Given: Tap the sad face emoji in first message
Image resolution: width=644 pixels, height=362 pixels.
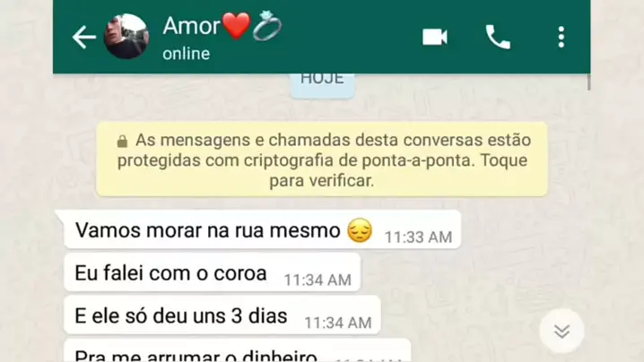Looking at the screenshot, I should click(x=360, y=230).
